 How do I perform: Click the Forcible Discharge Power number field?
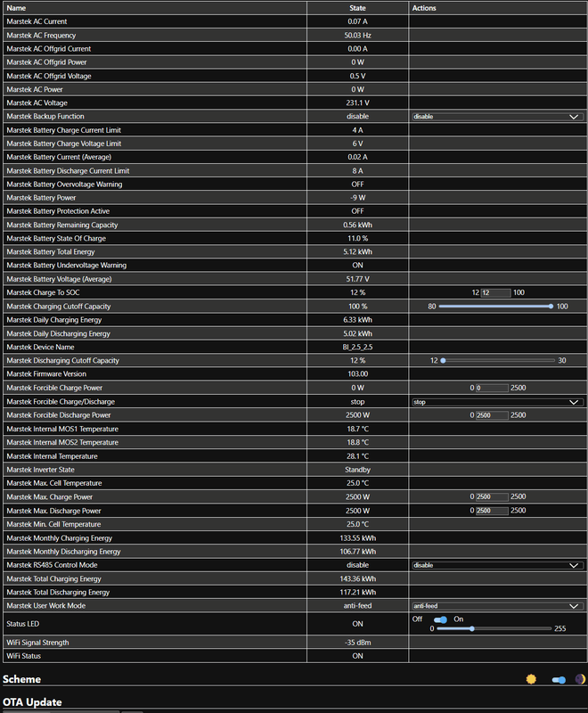492,415
